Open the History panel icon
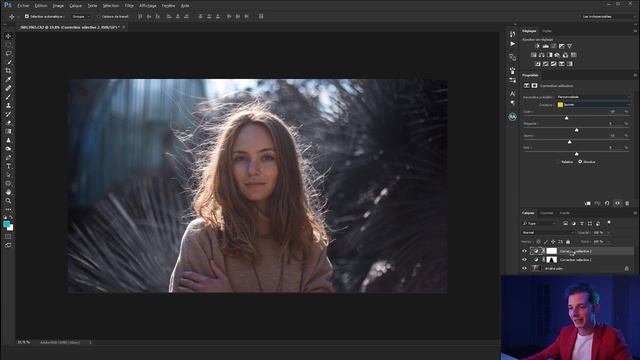This screenshot has width=640, height=360. pos(513,34)
